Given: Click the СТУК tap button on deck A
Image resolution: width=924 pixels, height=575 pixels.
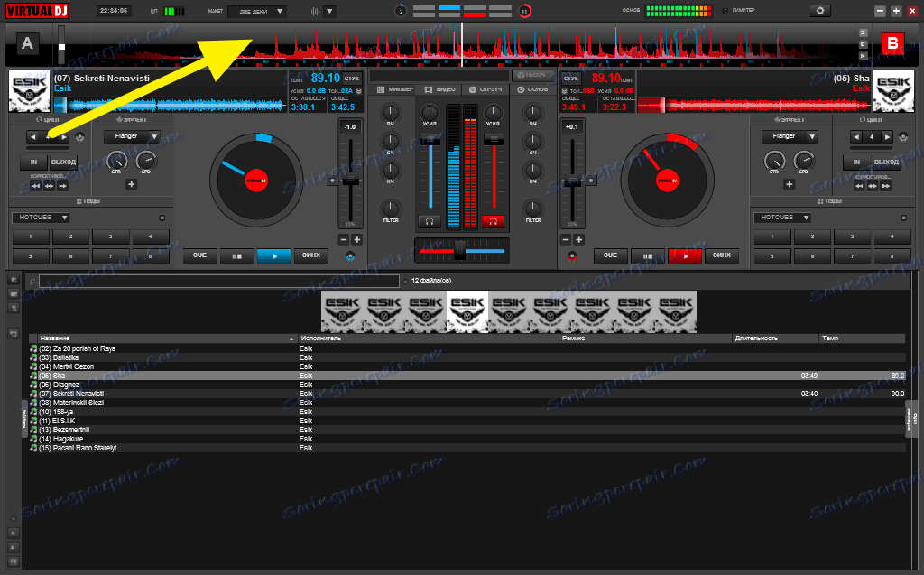Looking at the screenshot, I should click(x=352, y=79).
